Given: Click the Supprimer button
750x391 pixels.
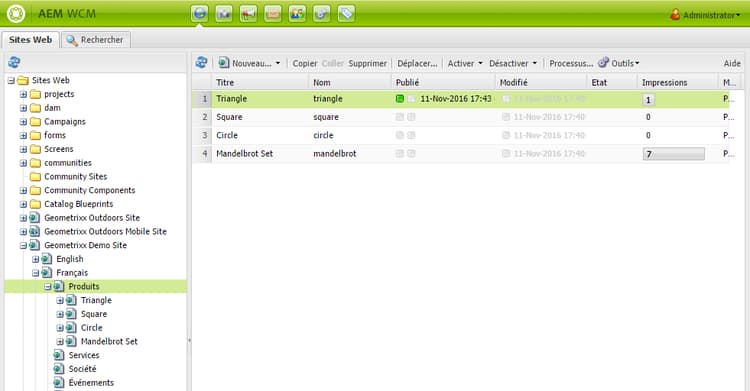Looking at the screenshot, I should [367, 63].
